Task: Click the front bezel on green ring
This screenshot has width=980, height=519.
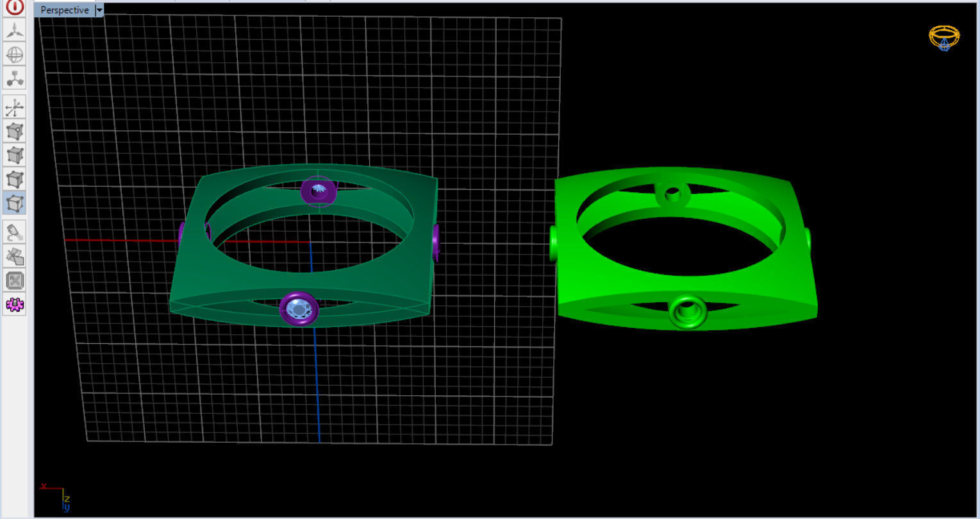Action: point(688,312)
